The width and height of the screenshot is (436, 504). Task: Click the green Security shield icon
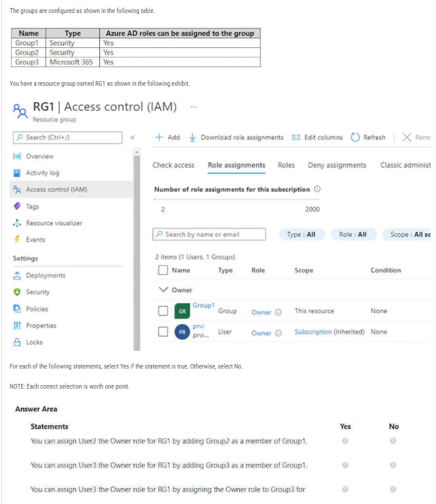(x=17, y=292)
